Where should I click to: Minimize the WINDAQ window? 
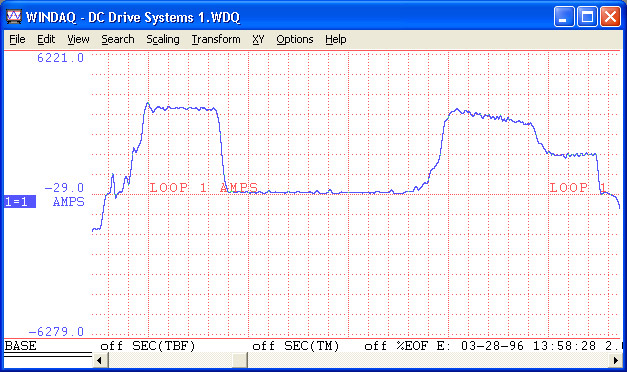tap(564, 17)
